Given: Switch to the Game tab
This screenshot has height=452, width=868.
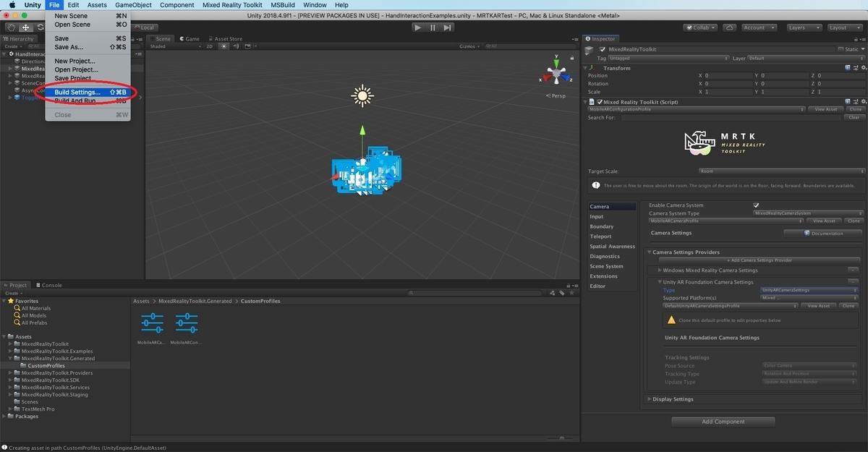Looking at the screenshot, I should pyautogui.click(x=190, y=39).
